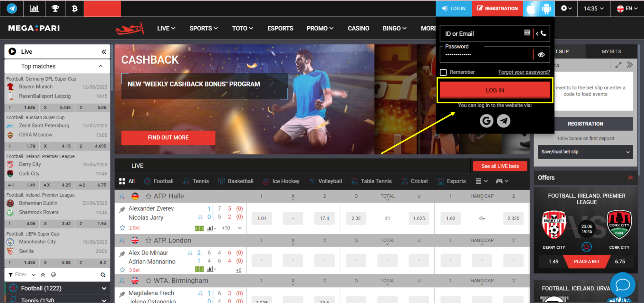Open the trophy results icon
The image size is (644, 303).
(x=55, y=8)
